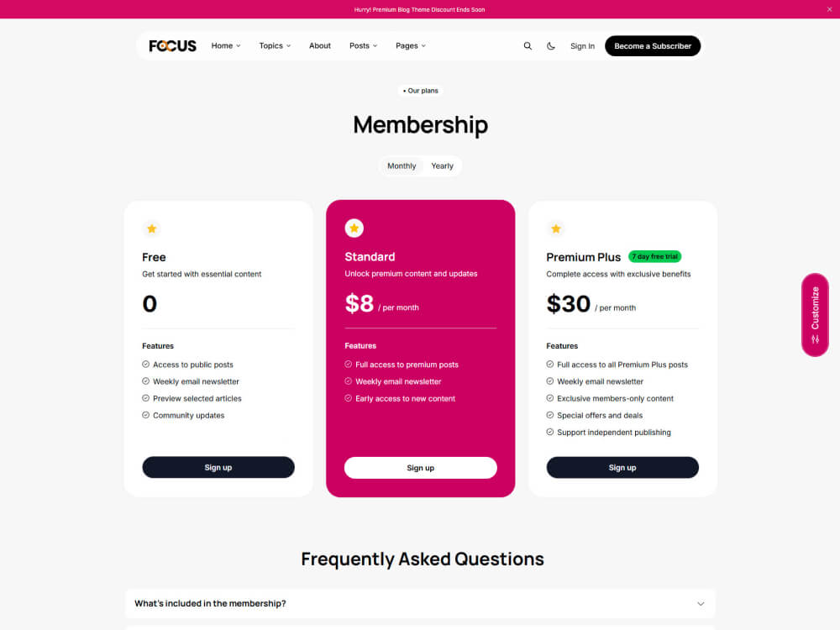
Task: Click the star icon on the Free plan card
Action: [x=152, y=228]
